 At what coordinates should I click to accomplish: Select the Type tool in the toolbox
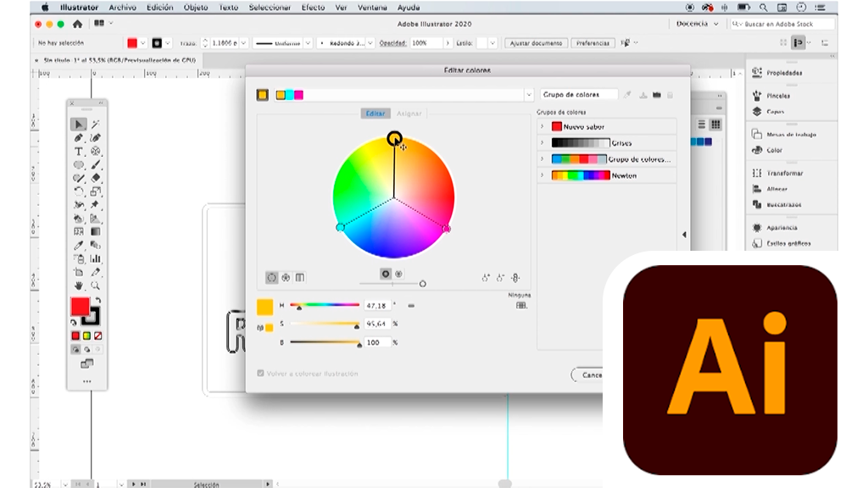79,152
